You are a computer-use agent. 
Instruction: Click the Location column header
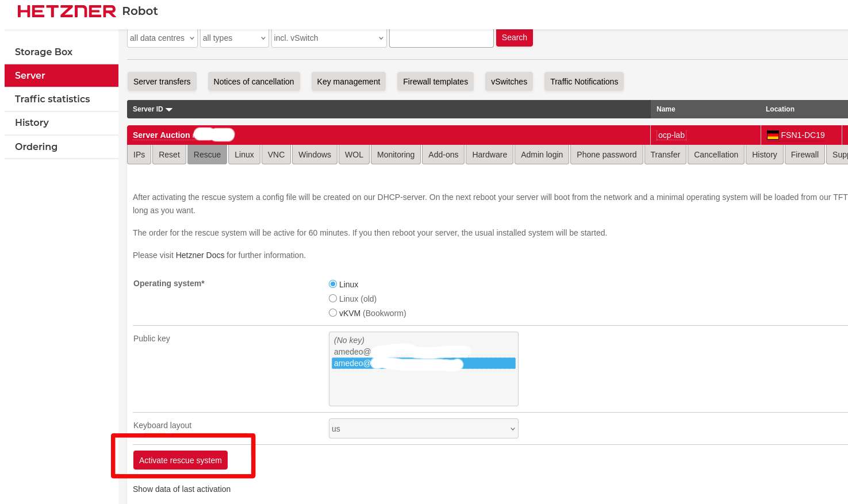(780, 109)
